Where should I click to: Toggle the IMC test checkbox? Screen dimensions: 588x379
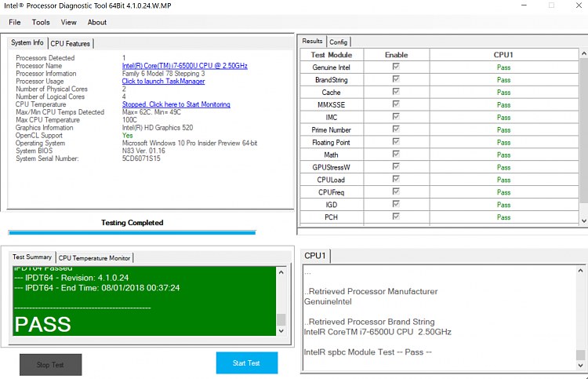click(396, 116)
